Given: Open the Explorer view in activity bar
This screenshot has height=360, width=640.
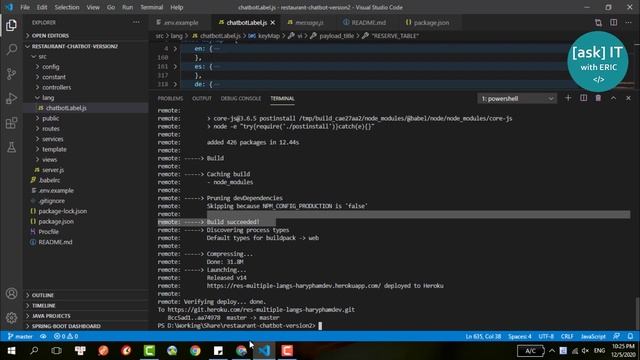Looking at the screenshot, I should [x=11, y=25].
